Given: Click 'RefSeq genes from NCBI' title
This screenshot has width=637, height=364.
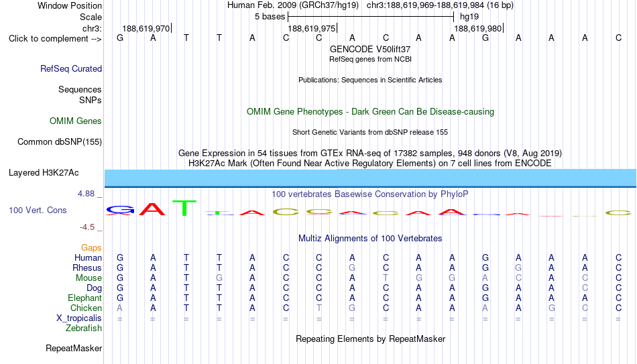Looking at the screenshot, I should click(370, 59).
